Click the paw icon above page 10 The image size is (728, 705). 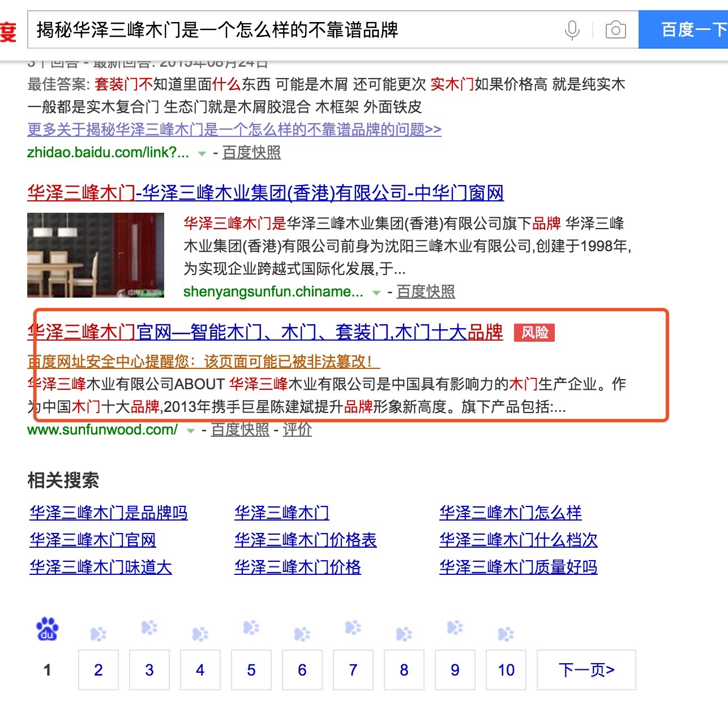pos(506,634)
